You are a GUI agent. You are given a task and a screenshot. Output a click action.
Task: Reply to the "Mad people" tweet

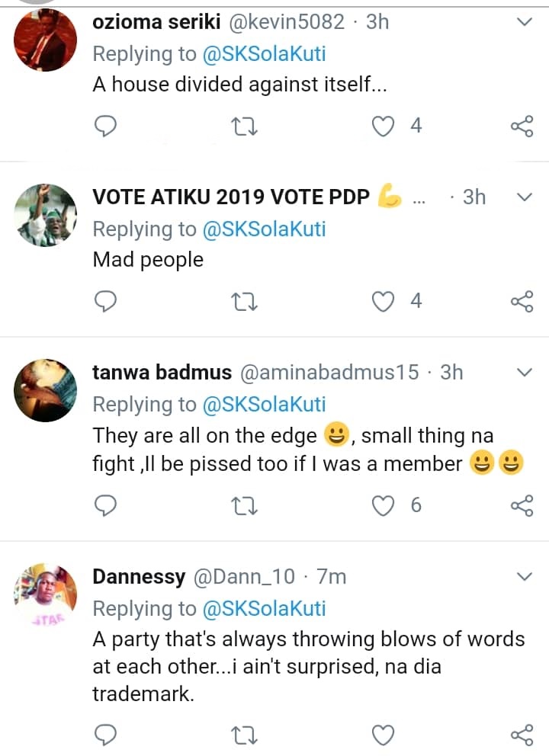click(104, 302)
